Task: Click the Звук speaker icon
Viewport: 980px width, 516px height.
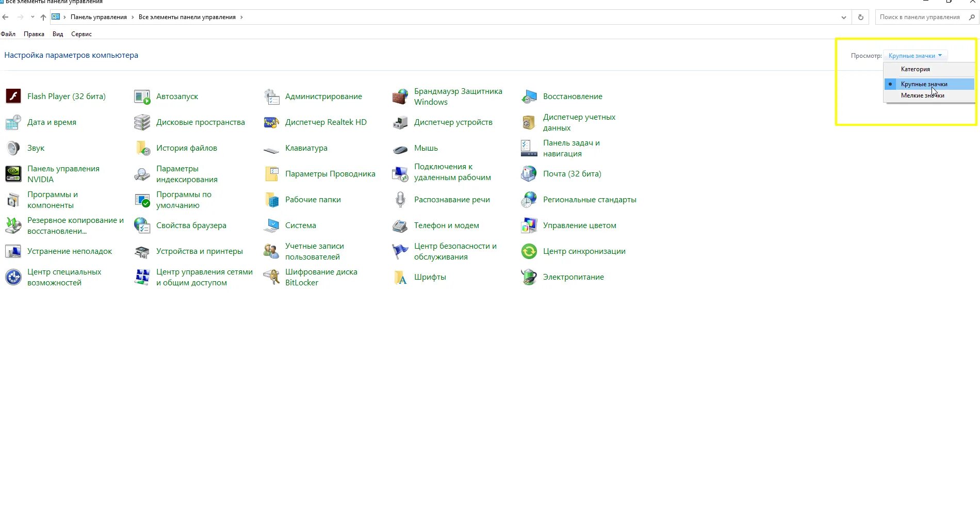Action: 13,148
